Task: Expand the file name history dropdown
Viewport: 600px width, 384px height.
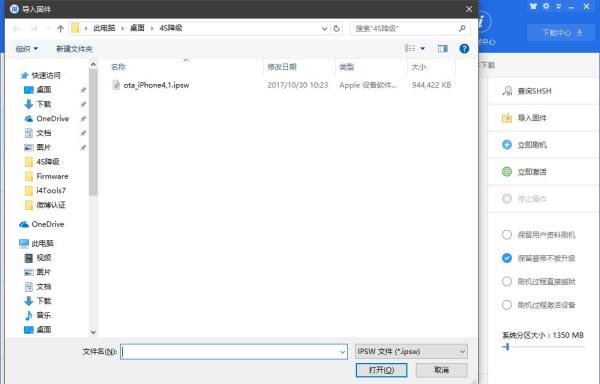Action: [x=342, y=351]
